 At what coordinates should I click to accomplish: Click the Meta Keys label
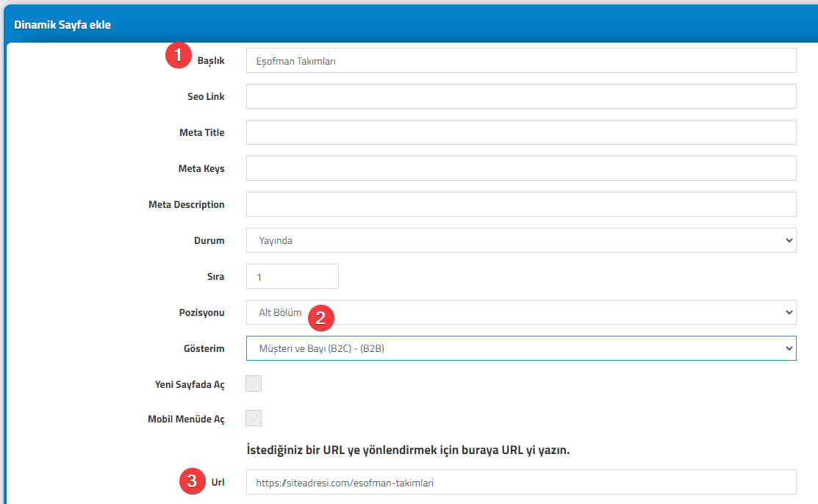[201, 168]
